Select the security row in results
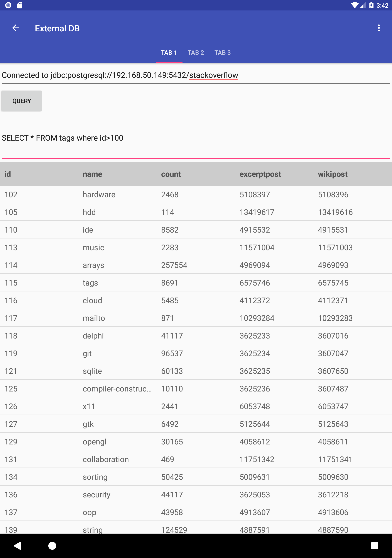This screenshot has width=392, height=558. (170, 495)
